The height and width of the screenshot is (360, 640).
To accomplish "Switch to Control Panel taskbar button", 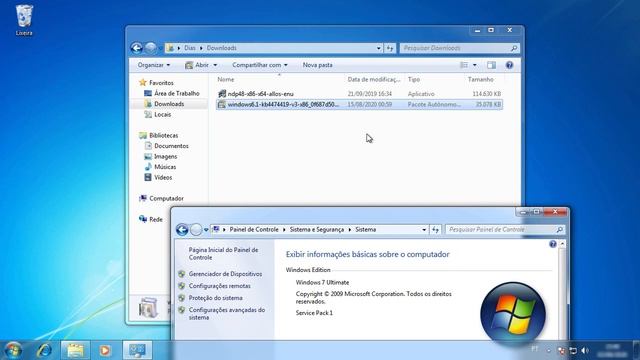I will [137, 350].
